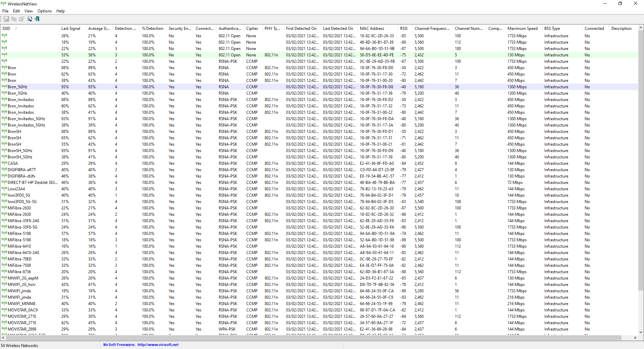Click the WPA-PSK authentication cell
Screen dimensions: 644x349
pyautogui.click(x=227, y=329)
